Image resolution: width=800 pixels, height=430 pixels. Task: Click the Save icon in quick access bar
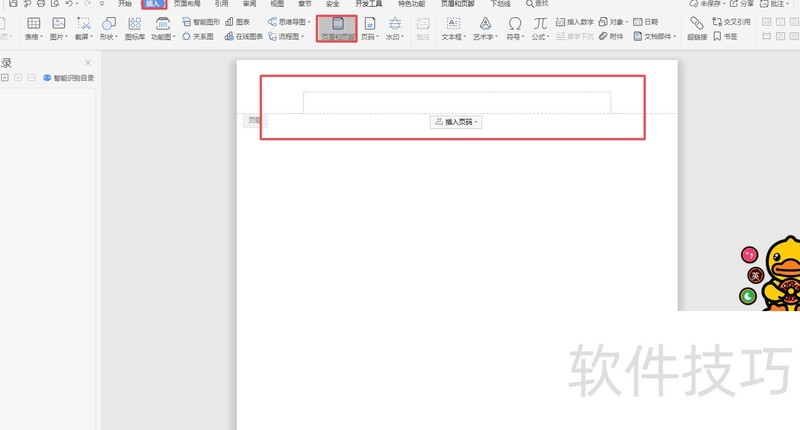(x=13, y=3)
